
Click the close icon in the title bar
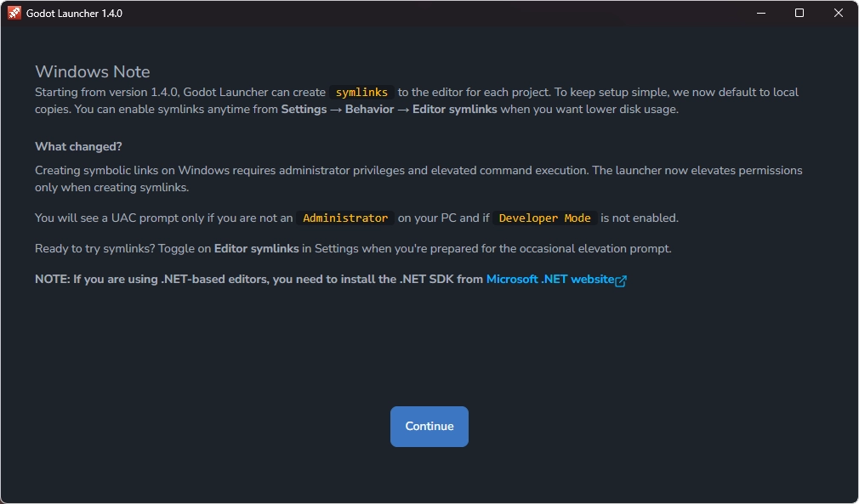coord(839,13)
